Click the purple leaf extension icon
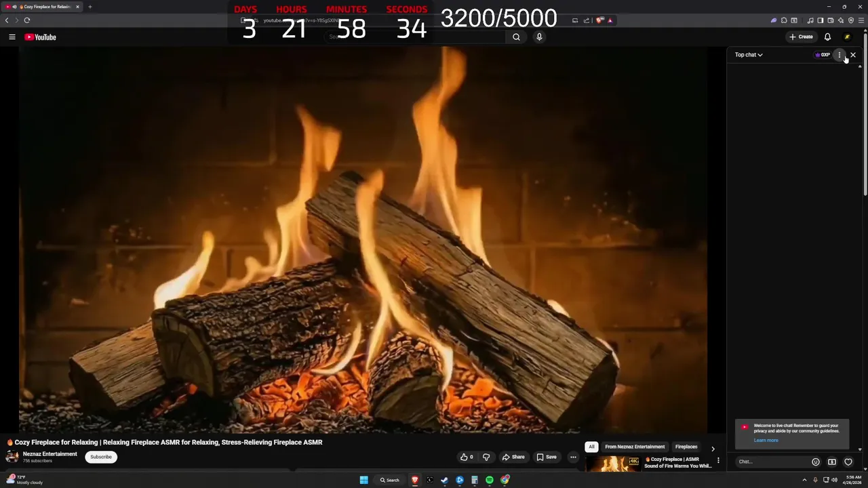Viewport: 868px width, 488px height. coord(774,20)
